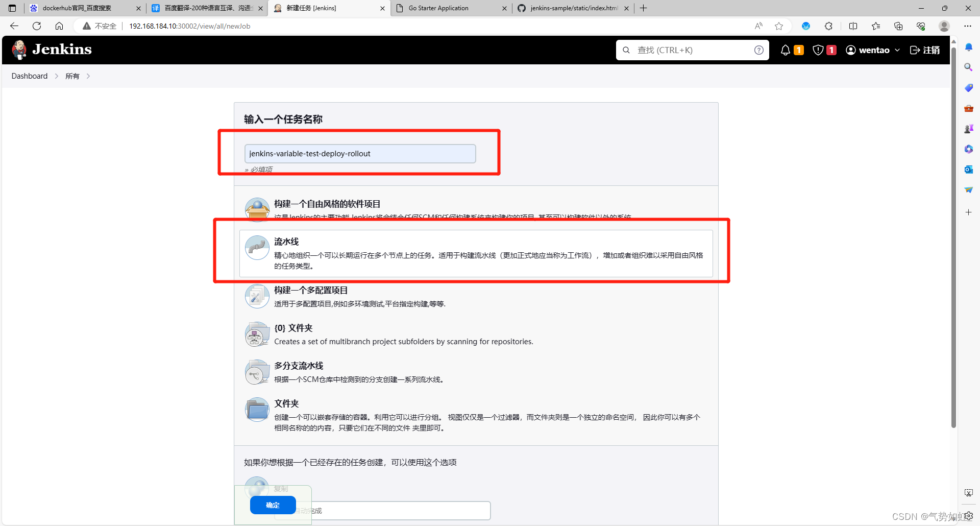980x526 pixels.
Task: Switch to jenkins-sample index.html tab
Action: click(573, 8)
